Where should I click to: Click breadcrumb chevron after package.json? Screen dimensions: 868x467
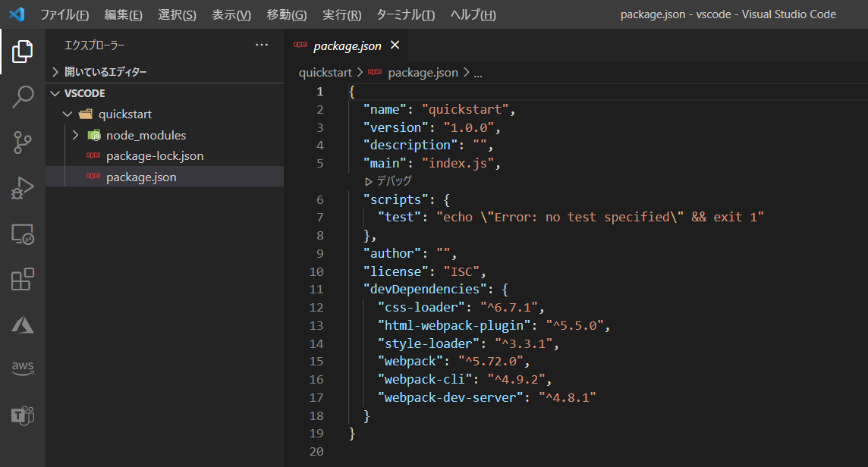[x=466, y=73]
